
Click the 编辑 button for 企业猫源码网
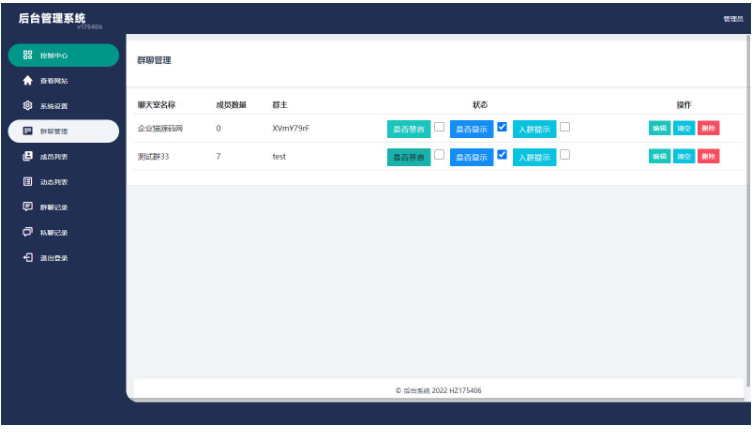pos(659,129)
